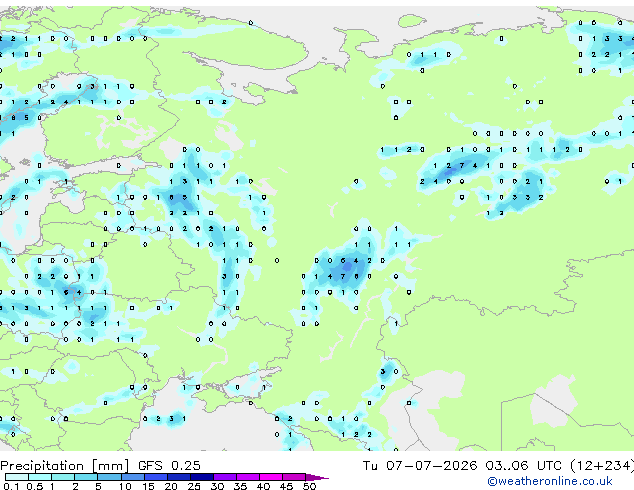Click the '0.5' legend scale label

pyautogui.click(x=34, y=486)
